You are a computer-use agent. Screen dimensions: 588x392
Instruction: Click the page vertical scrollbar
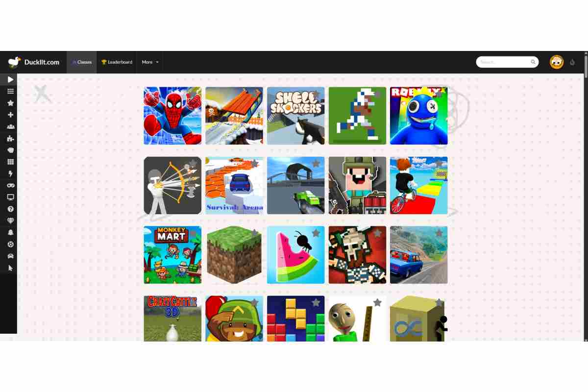click(586, 196)
